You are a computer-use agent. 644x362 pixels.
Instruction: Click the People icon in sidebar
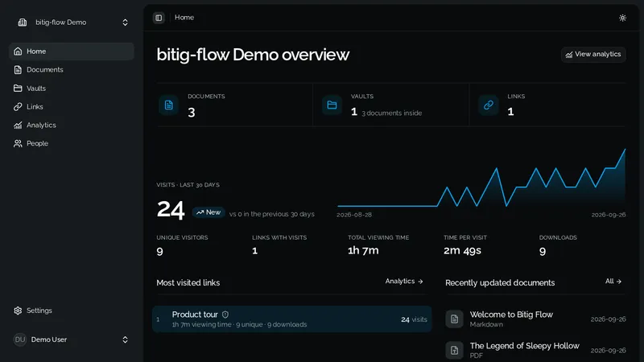point(18,144)
